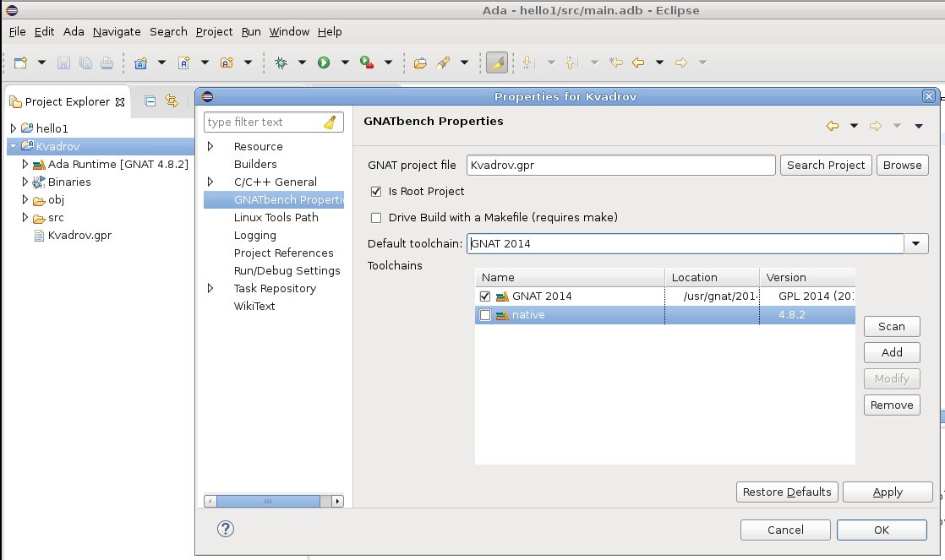This screenshot has width=945, height=560.
Task: Click the Restore Defaults button
Action: pos(786,492)
